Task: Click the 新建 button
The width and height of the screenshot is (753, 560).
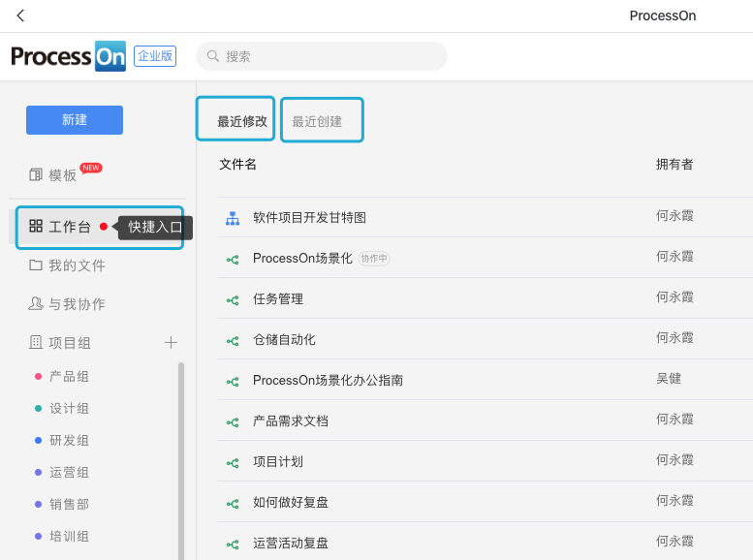Action: click(x=75, y=119)
